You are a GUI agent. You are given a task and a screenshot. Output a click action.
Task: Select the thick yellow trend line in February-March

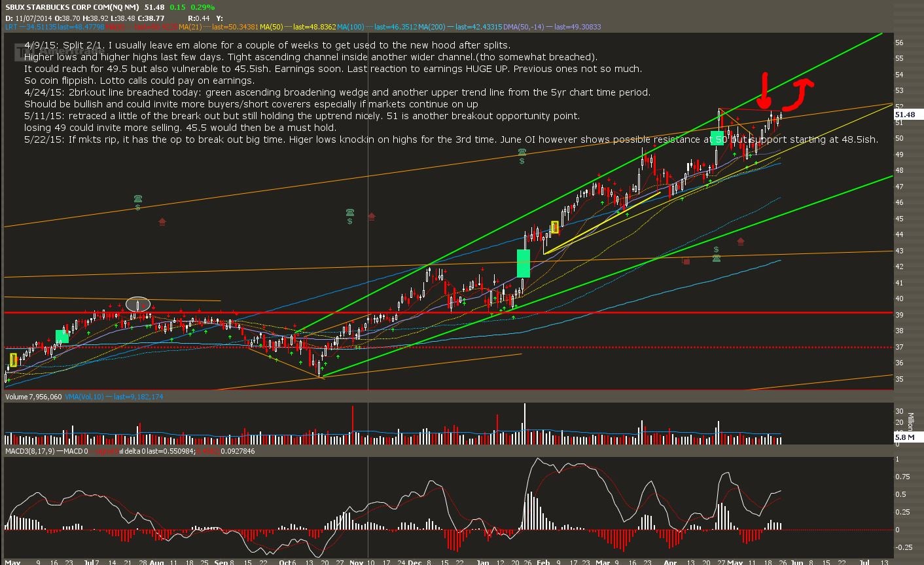[601, 223]
